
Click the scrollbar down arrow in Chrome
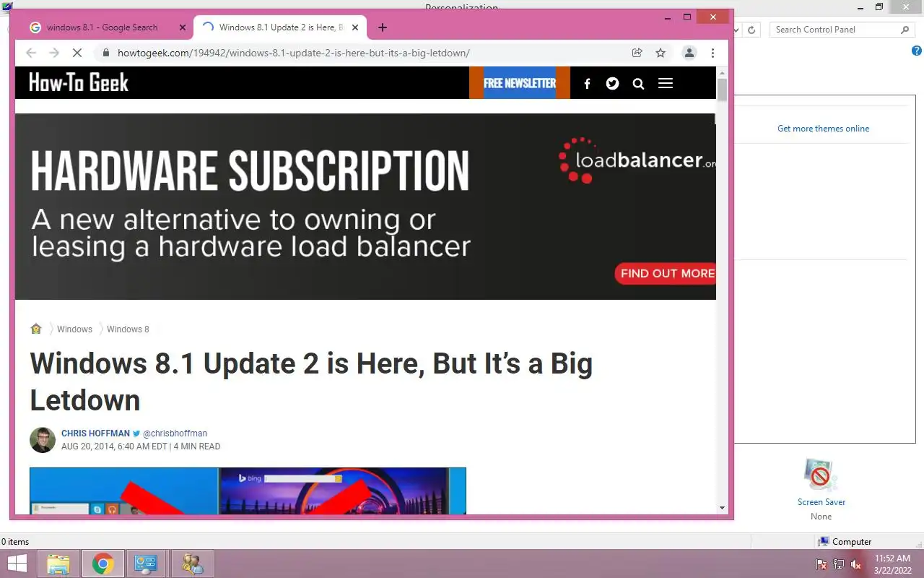tap(722, 508)
